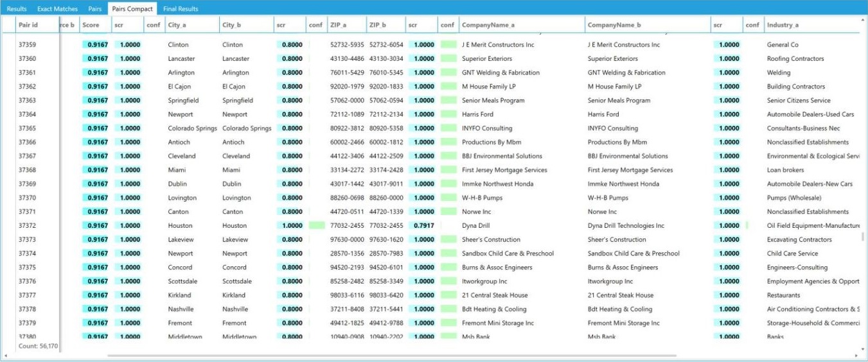Select the Pairs tab

95,9
